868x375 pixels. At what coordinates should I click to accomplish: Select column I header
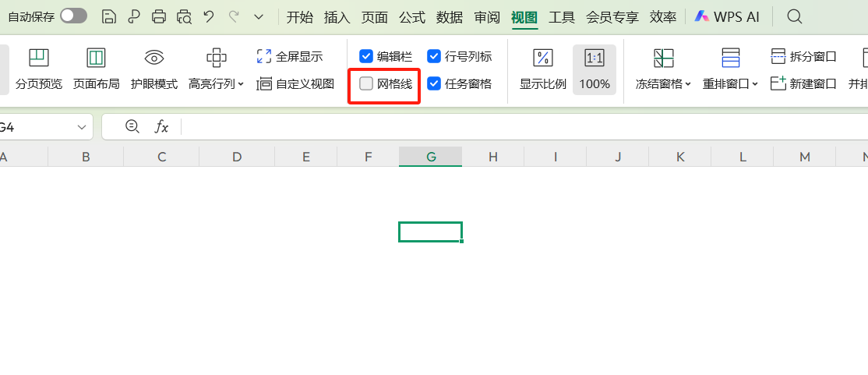(556, 157)
